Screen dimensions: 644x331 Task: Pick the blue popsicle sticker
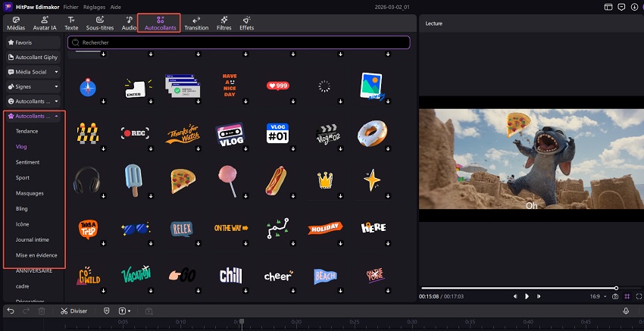(x=133, y=180)
